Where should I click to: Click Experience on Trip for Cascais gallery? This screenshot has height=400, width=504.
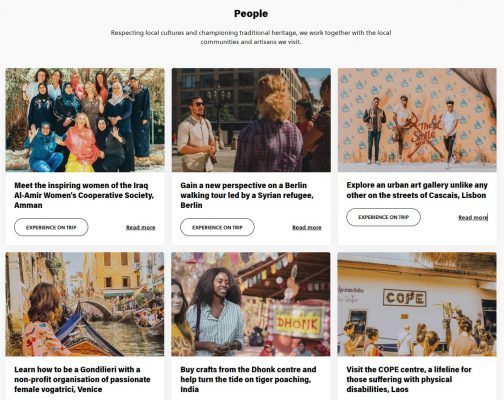pos(383,217)
